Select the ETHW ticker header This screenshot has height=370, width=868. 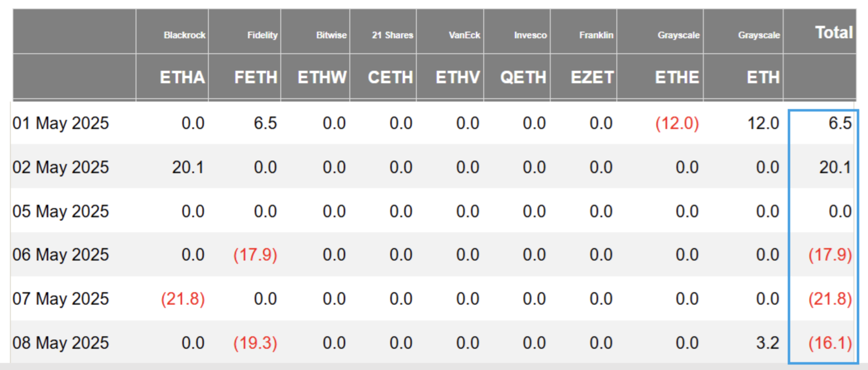coord(322,77)
